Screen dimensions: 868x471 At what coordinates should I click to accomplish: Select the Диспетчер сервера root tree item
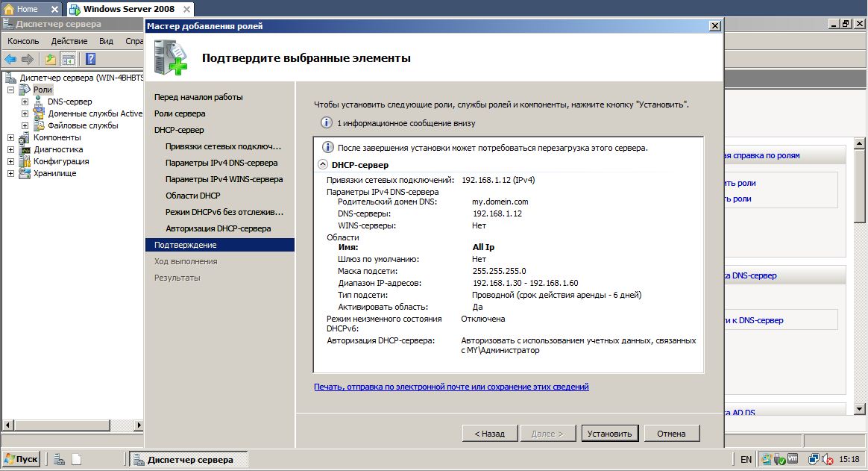click(x=81, y=78)
